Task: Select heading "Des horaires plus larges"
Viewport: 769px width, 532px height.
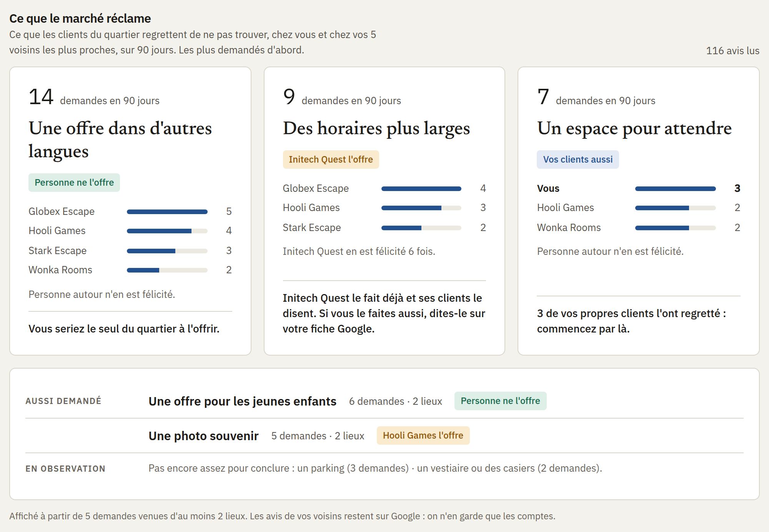Action: pyautogui.click(x=376, y=128)
